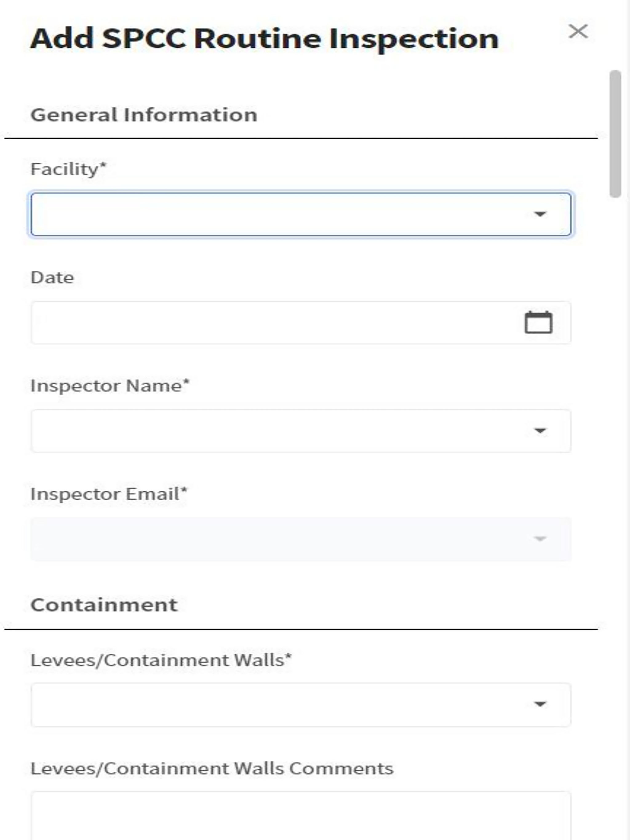Click the vertical scrollbar thumb

[x=615, y=134]
